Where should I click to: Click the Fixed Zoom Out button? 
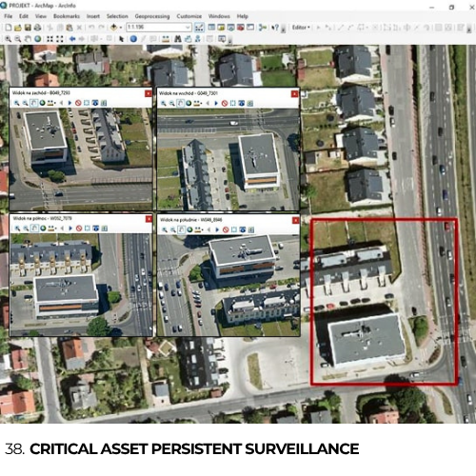tap(60, 39)
